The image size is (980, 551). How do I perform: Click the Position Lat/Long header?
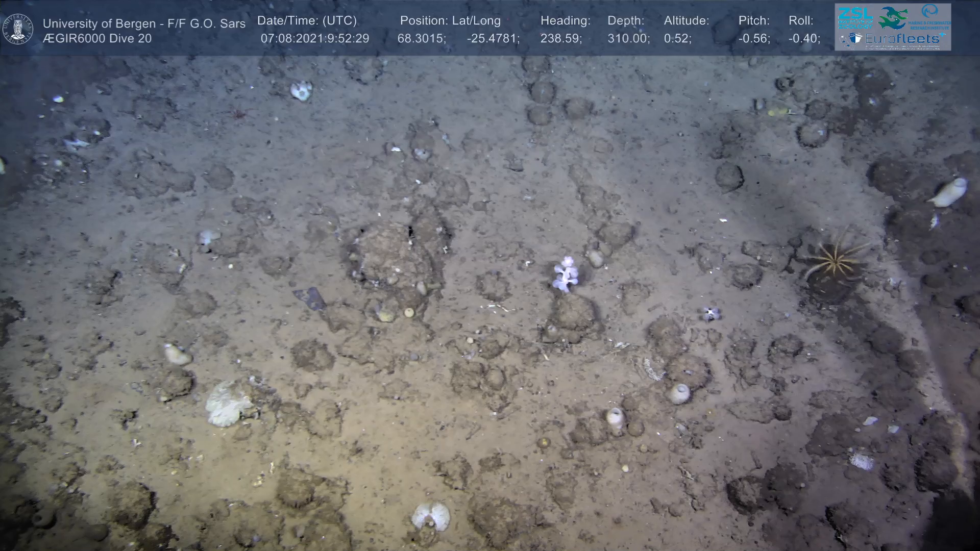(x=450, y=21)
